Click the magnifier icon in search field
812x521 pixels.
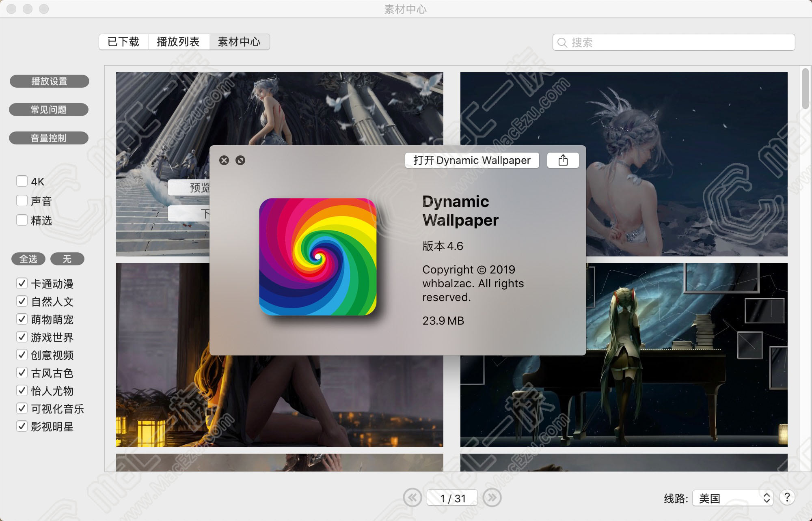click(562, 43)
